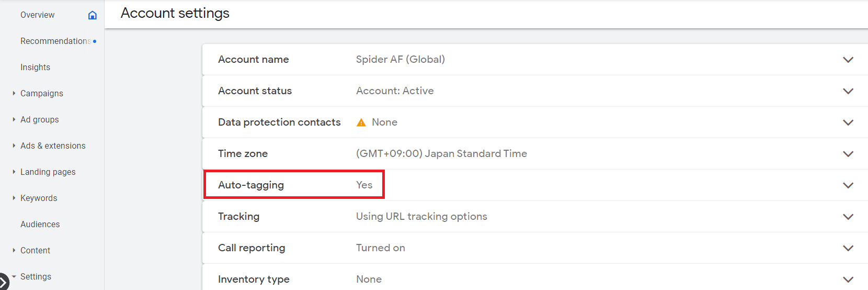Open the Audiences sidebar item
This screenshot has width=868, height=290.
click(x=40, y=225)
